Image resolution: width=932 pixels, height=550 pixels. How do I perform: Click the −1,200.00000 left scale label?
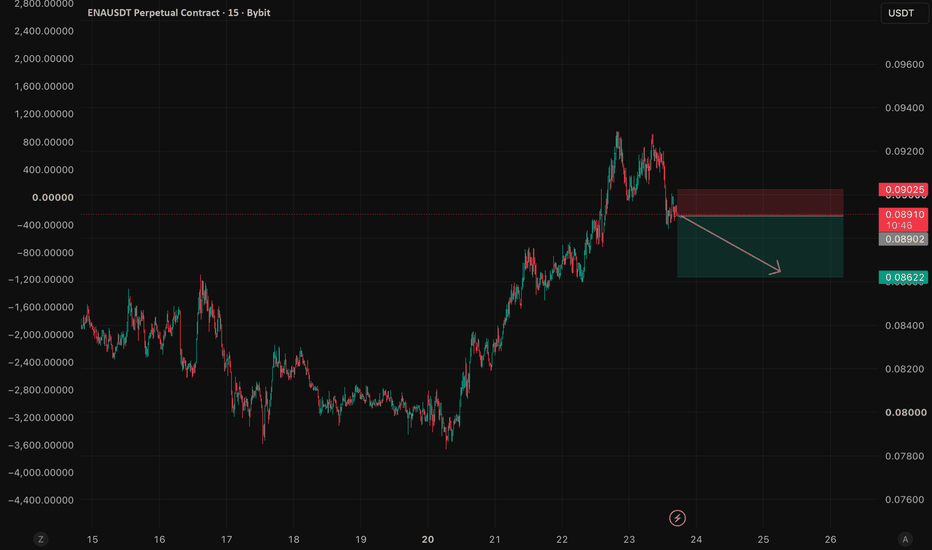click(x=41, y=279)
